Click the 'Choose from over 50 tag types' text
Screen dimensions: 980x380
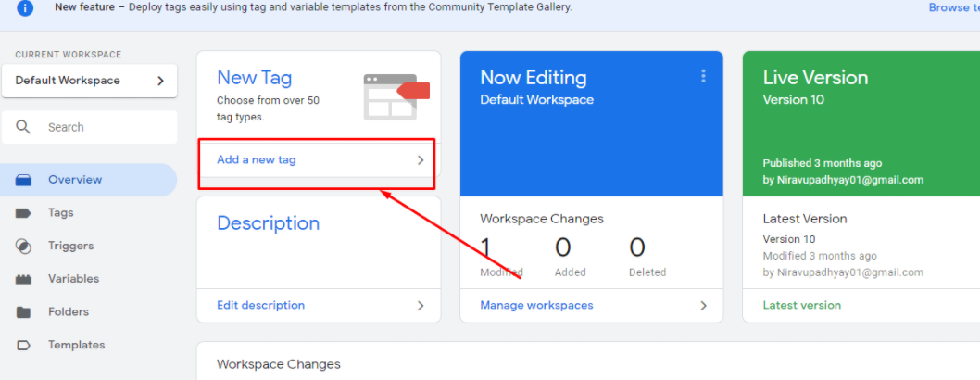click(x=268, y=108)
